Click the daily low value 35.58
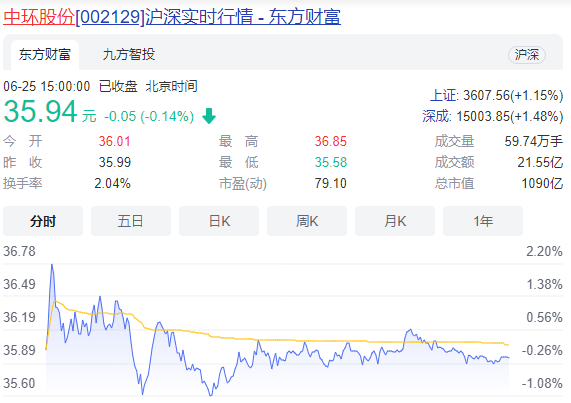The height and width of the screenshot is (403, 571). point(331,162)
